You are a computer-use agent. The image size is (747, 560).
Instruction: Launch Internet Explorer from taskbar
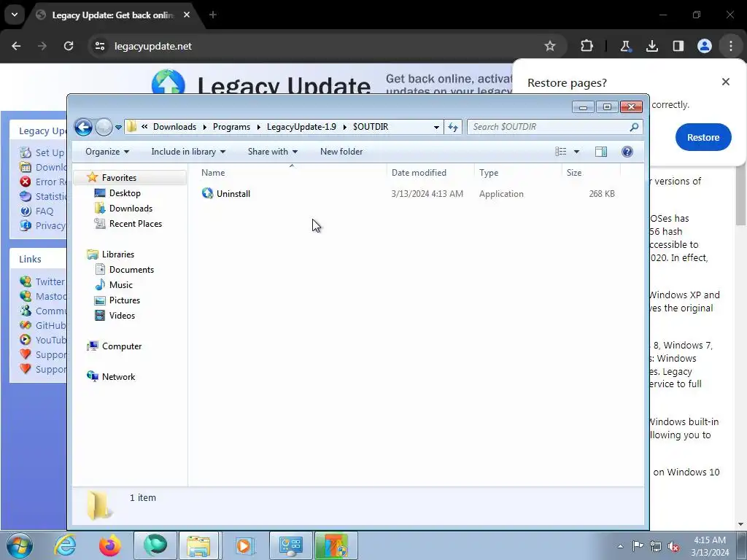65,545
